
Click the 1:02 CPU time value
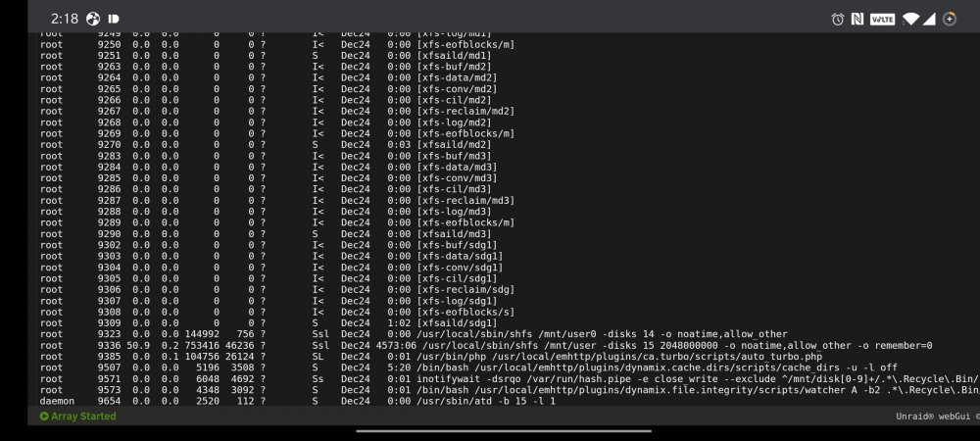[x=399, y=323]
